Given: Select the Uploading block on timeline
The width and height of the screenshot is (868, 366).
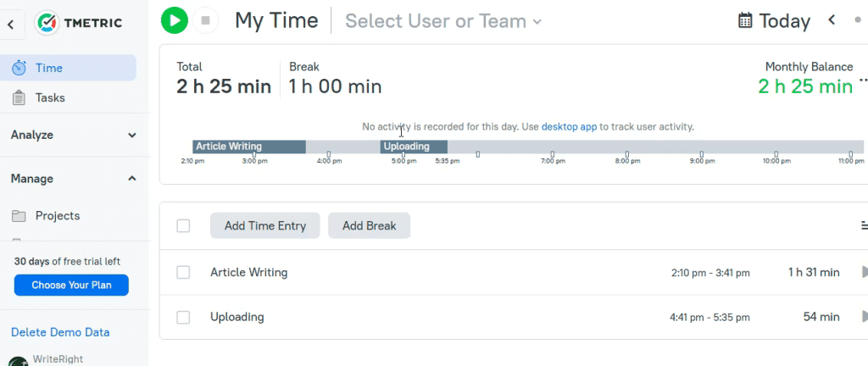Looking at the screenshot, I should (414, 147).
